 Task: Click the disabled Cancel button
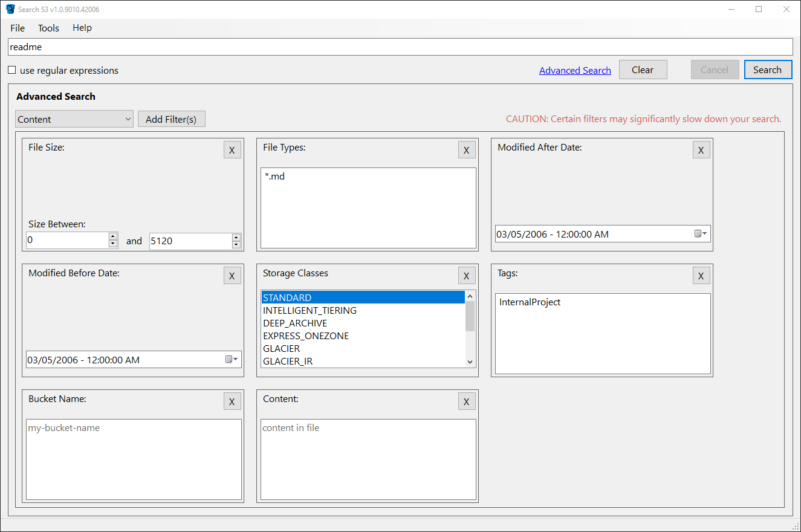[x=715, y=70]
